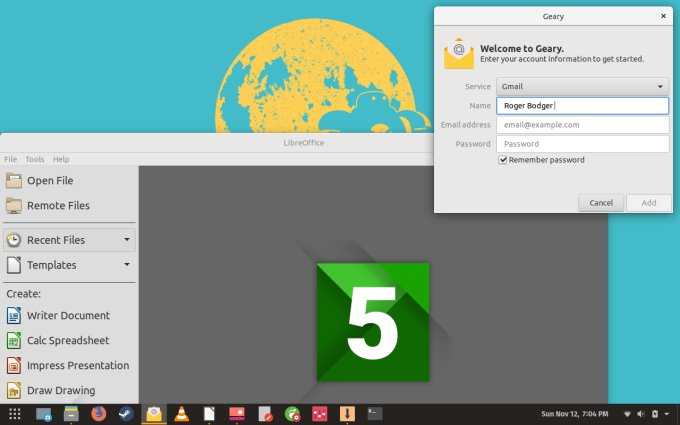
Task: Uncheck the Remember password checkbox
Action: [503, 160]
